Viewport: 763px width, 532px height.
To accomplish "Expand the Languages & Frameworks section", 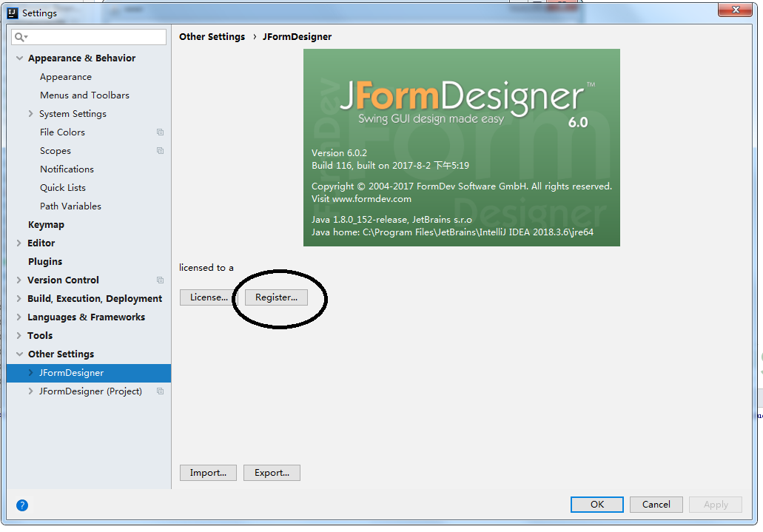I will coord(19,317).
